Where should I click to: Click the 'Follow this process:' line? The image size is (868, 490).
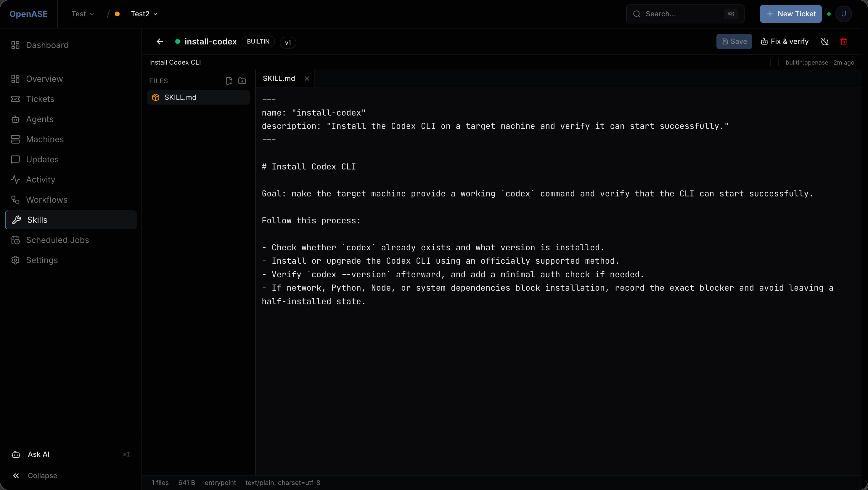pyautogui.click(x=311, y=220)
